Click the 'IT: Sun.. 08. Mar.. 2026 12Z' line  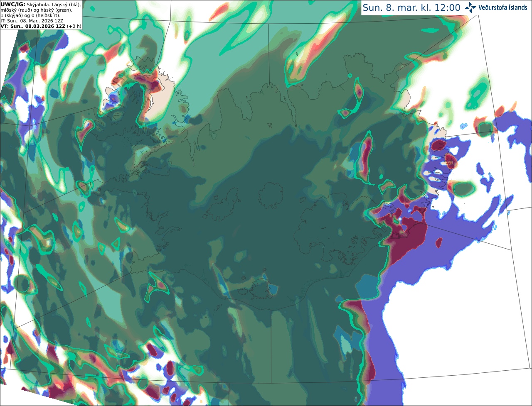point(33,21)
